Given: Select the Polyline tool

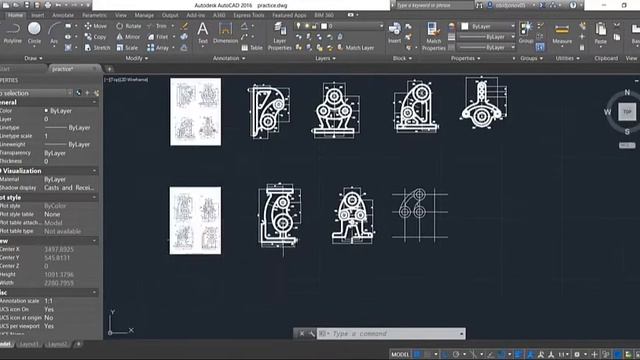Looking at the screenshot, I should pos(12,33).
